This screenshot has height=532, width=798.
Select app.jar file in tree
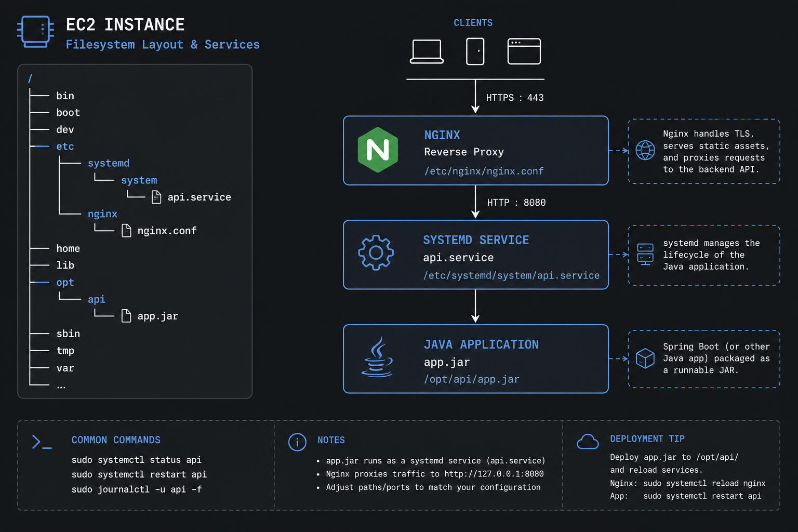[157, 316]
